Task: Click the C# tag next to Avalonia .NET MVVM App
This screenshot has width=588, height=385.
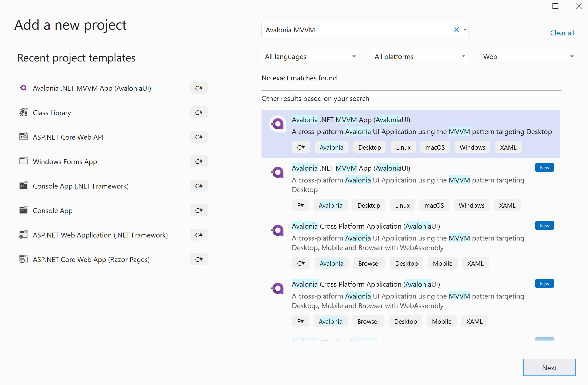Action: pyautogui.click(x=199, y=88)
